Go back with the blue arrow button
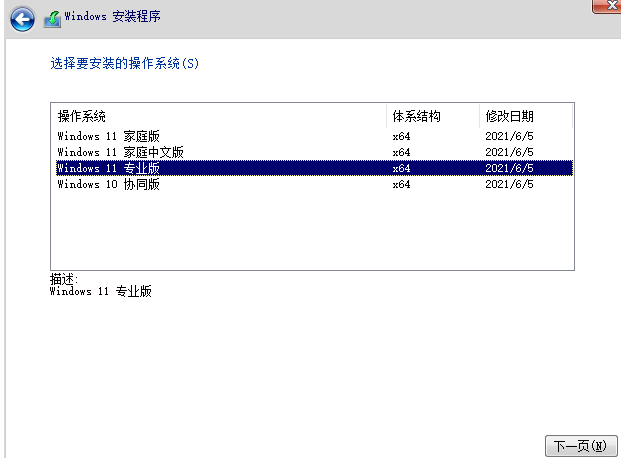 22,19
